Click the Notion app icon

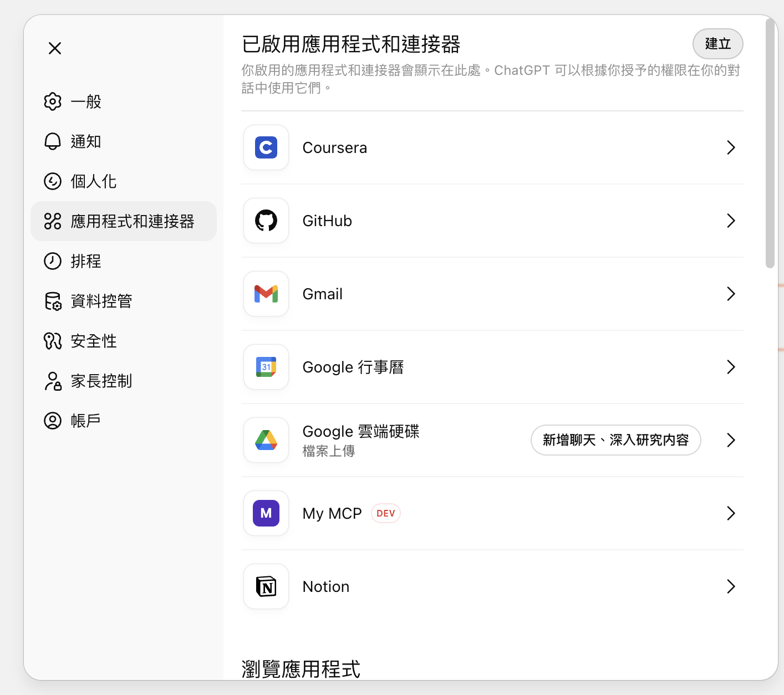tap(266, 586)
